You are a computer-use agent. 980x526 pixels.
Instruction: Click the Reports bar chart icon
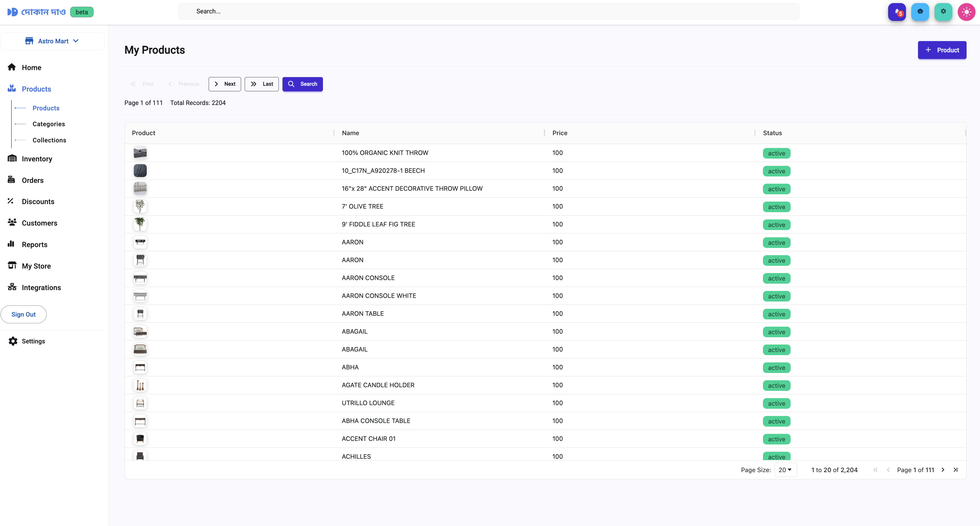11,244
